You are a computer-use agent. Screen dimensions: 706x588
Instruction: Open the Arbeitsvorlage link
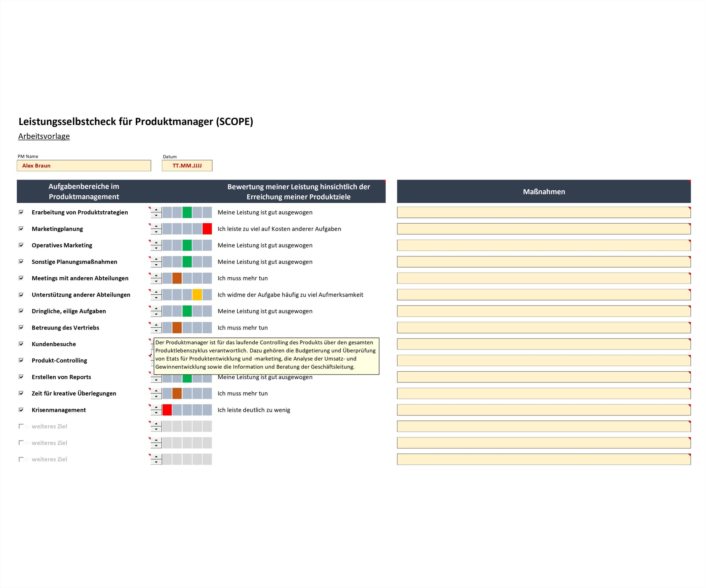44,136
